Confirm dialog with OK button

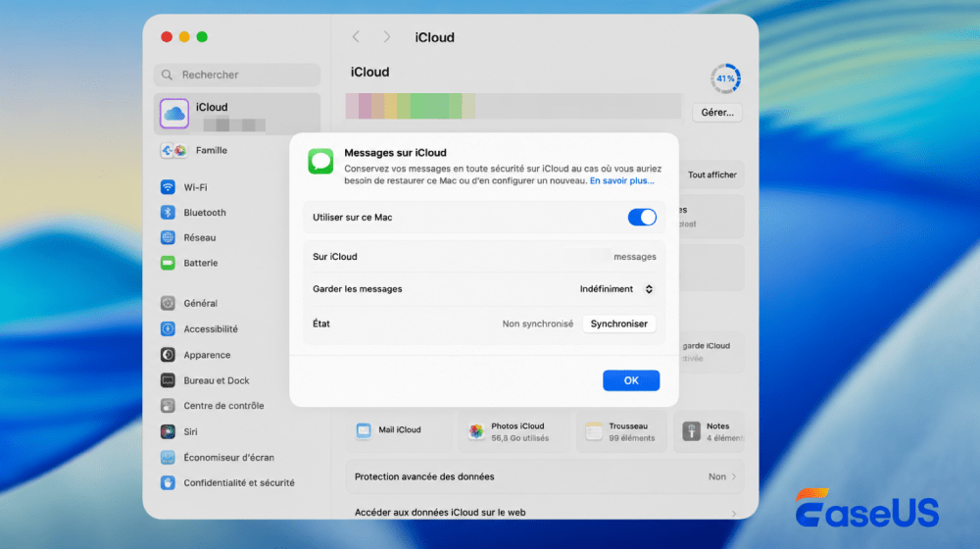[x=631, y=380]
